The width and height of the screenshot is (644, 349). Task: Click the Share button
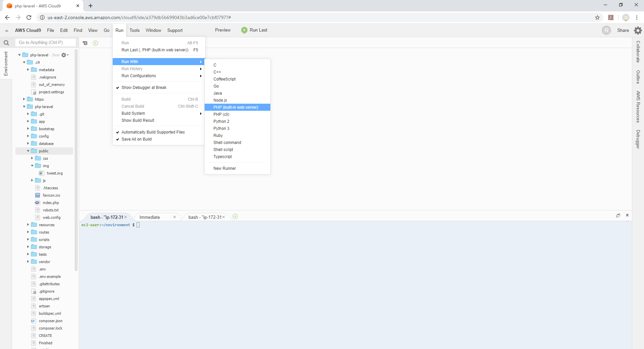click(623, 30)
